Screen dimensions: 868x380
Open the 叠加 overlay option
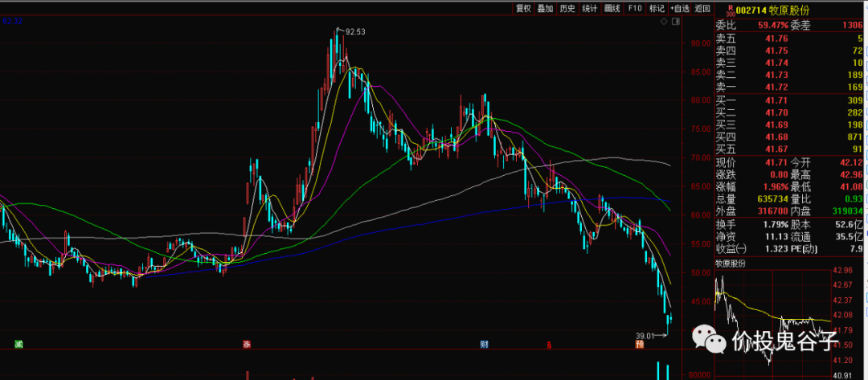pos(545,9)
